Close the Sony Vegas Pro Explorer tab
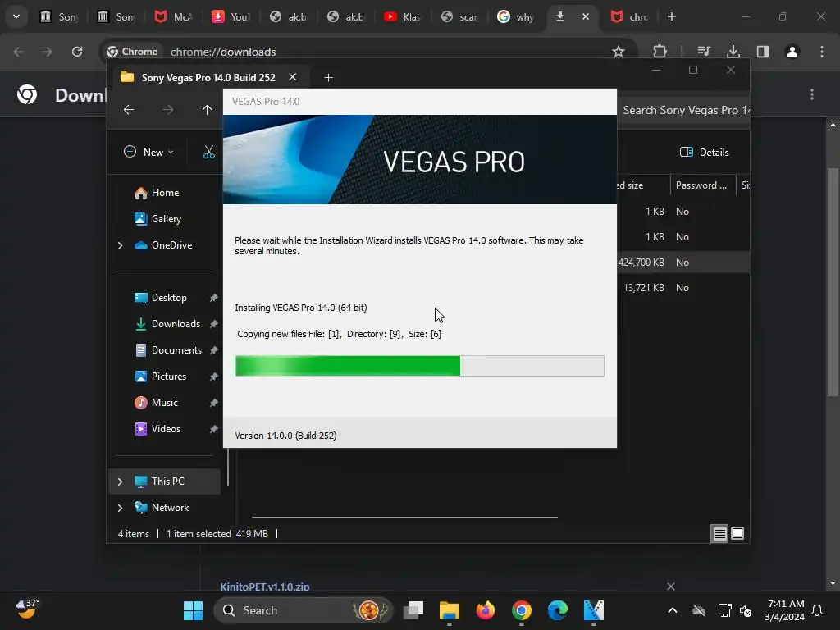Screen dimensions: 840x630 click(293, 77)
